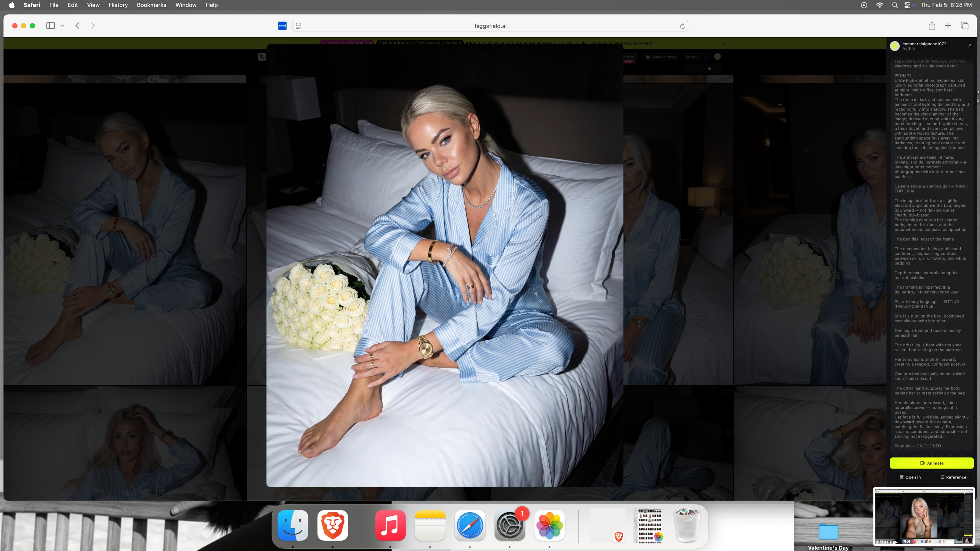Viewport: 980px width, 551px height.
Task: Click the screenshot preview thumbnail
Action: tap(923, 516)
